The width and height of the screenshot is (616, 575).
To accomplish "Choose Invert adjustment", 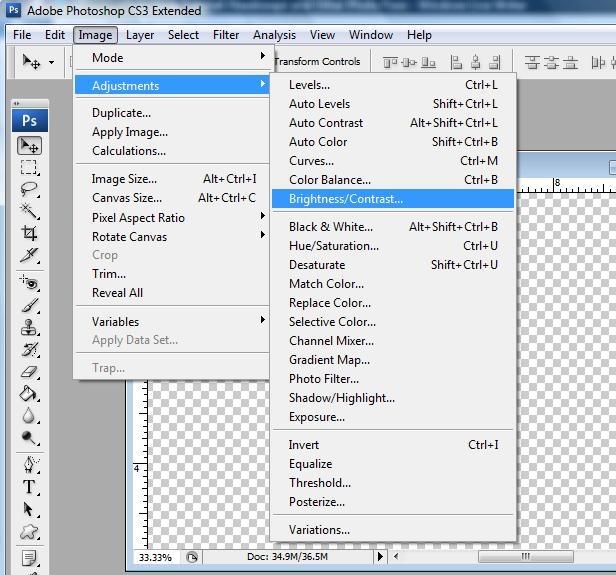I will [393, 445].
